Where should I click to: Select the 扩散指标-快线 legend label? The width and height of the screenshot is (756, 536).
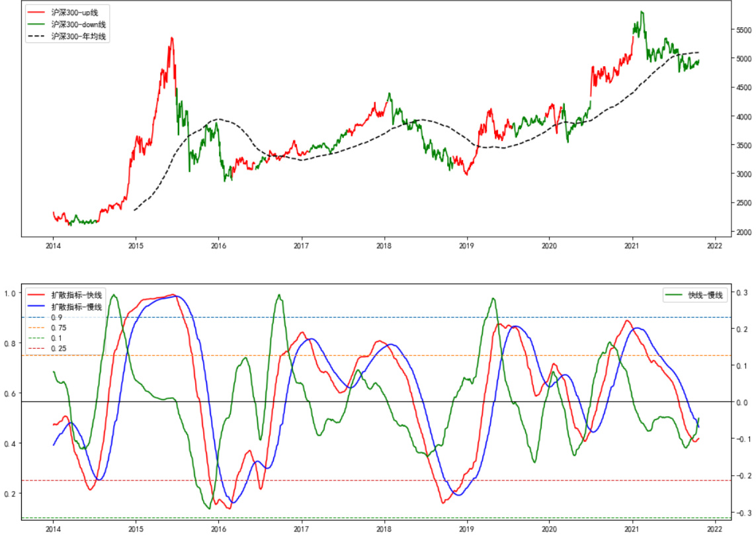pyautogui.click(x=76, y=295)
